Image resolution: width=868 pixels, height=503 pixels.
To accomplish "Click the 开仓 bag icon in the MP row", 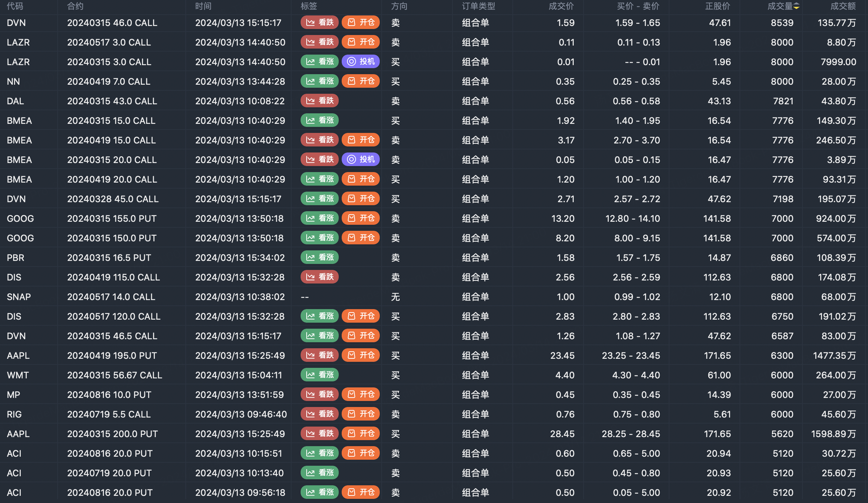I will pos(351,395).
